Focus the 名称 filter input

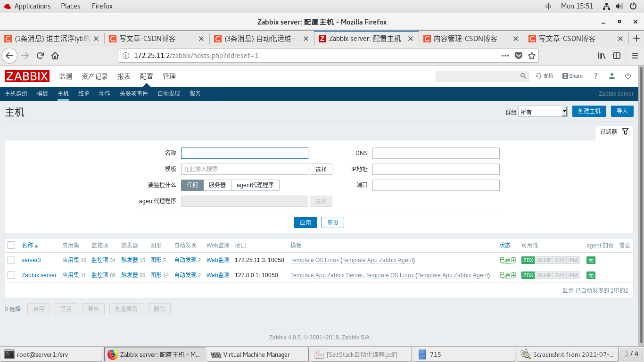coord(245,153)
